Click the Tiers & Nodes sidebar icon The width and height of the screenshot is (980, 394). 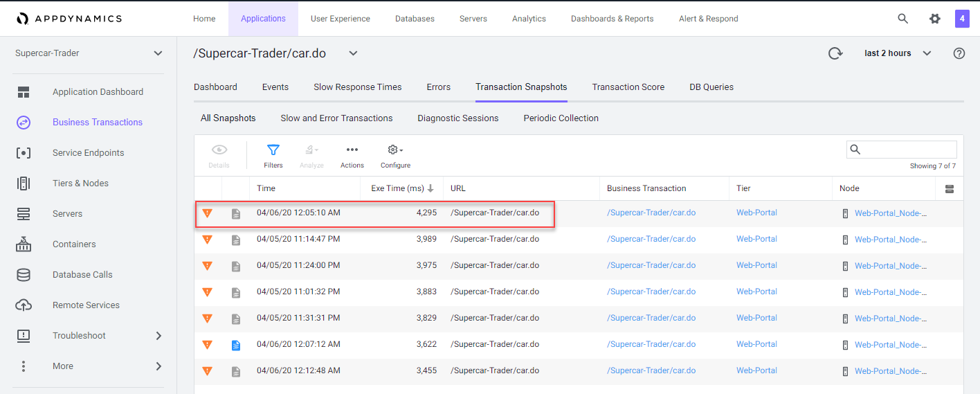tap(24, 183)
